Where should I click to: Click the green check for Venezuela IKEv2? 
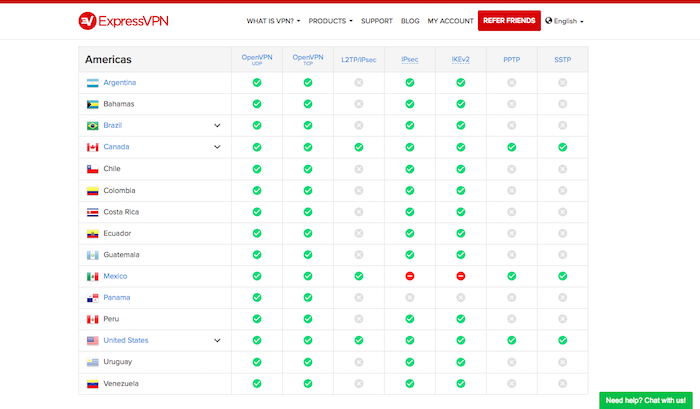(460, 384)
